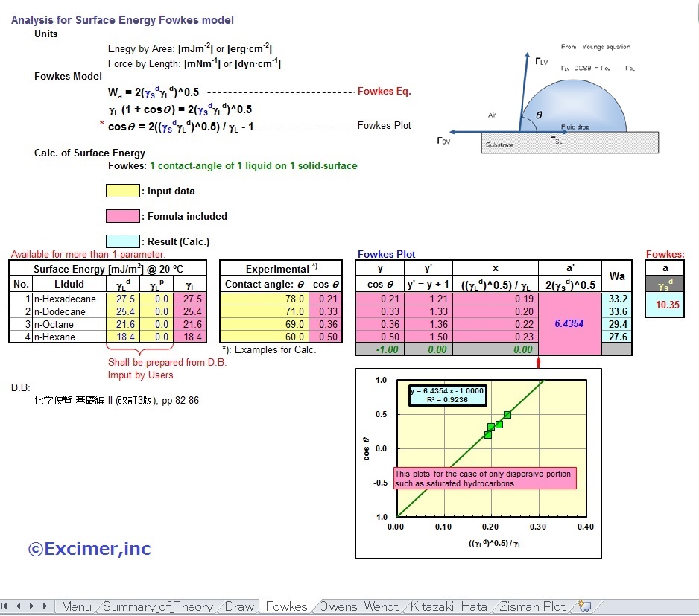Select the Zisman Plot tab
This screenshot has height=616, width=699.
pyautogui.click(x=533, y=606)
